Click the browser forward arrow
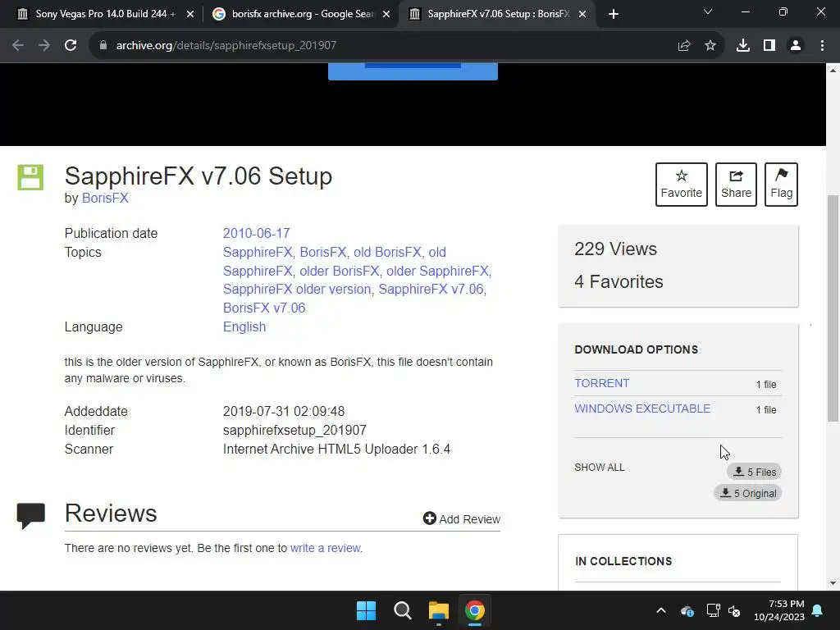Viewport: 840px width, 630px height. tap(44, 46)
